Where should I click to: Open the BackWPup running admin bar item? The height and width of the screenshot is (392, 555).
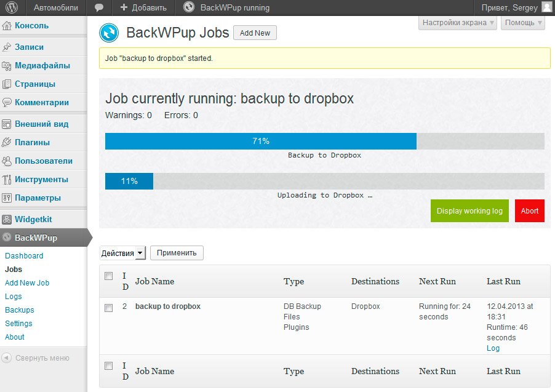tap(226, 7)
